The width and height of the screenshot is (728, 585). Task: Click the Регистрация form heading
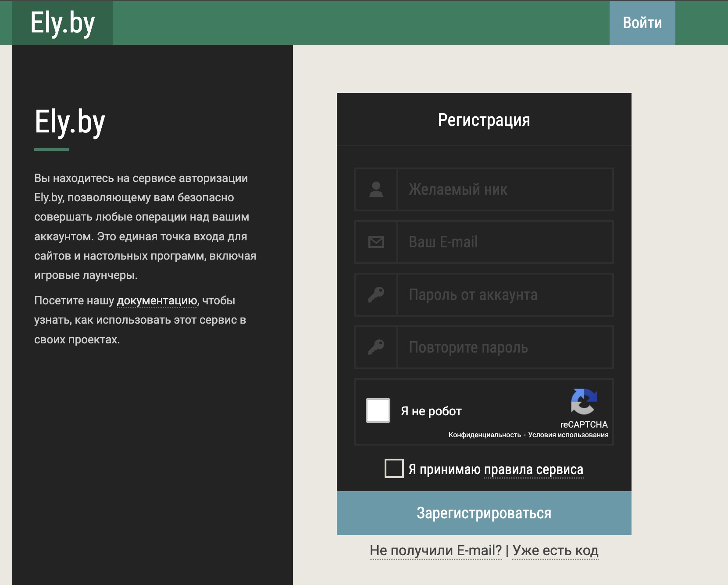point(484,120)
